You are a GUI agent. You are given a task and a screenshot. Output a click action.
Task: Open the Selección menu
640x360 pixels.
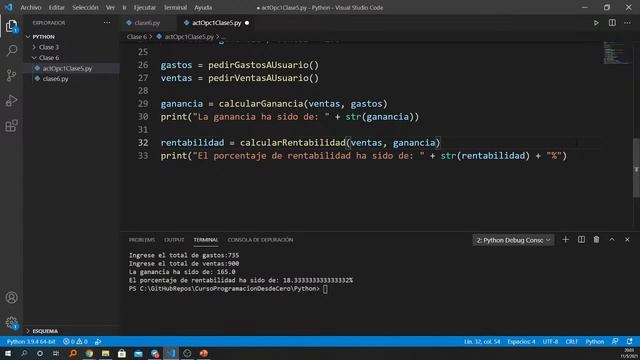pyautogui.click(x=85, y=7)
